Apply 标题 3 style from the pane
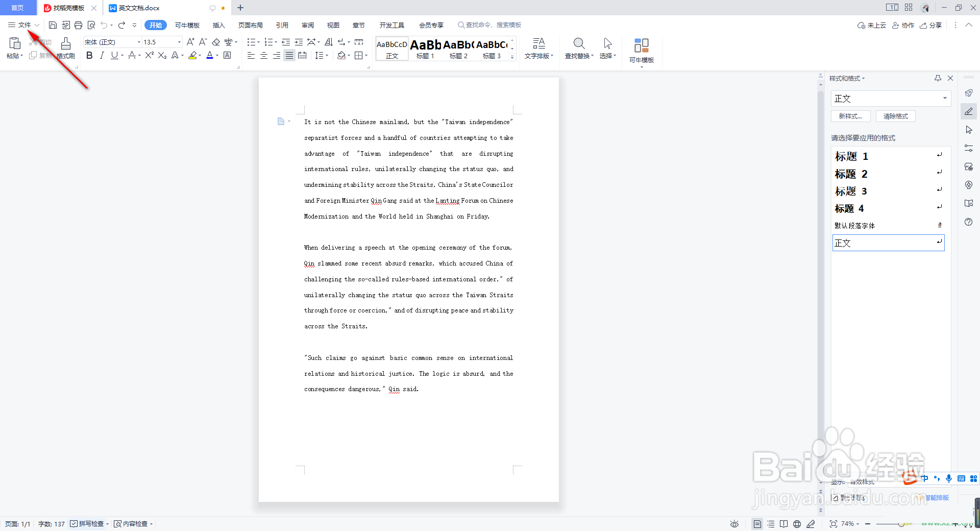Image resolution: width=980 pixels, height=531 pixels. 889,191
